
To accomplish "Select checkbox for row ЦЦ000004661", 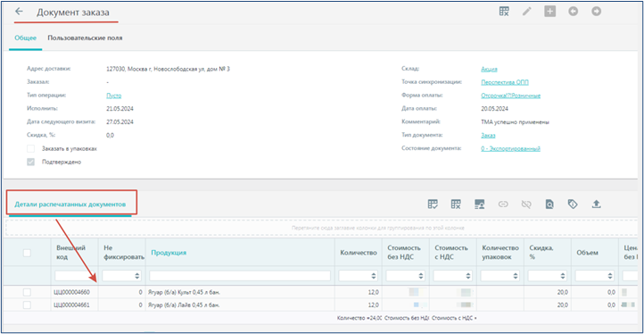I will pyautogui.click(x=27, y=305).
